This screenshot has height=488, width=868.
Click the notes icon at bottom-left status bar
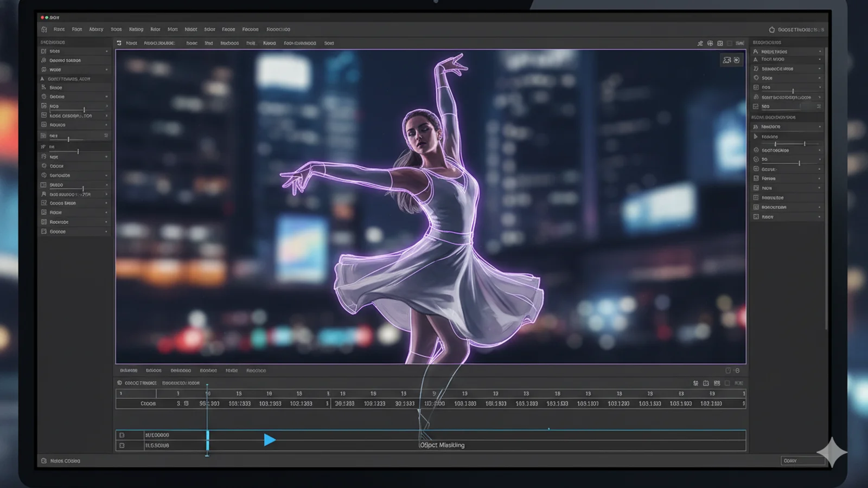pos(44,461)
